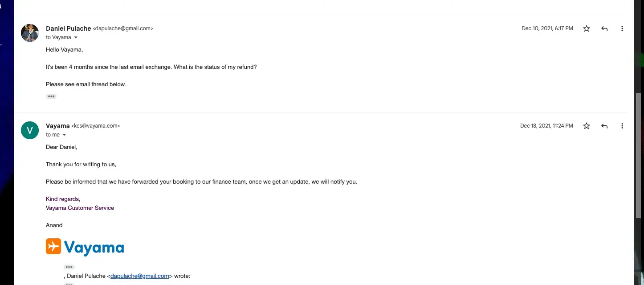Reply to Daniel Pulache's Dec 10 message
The width and height of the screenshot is (644, 285).
[604, 28]
